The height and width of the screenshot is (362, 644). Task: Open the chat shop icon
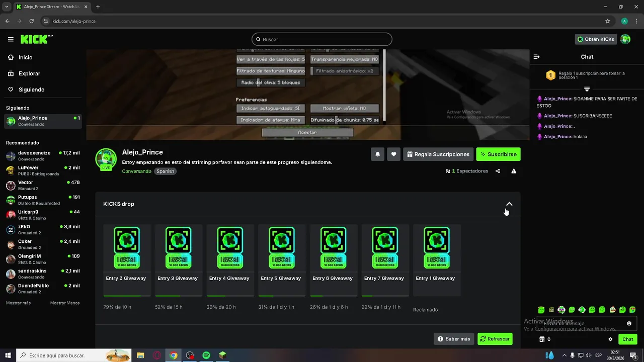(542, 339)
